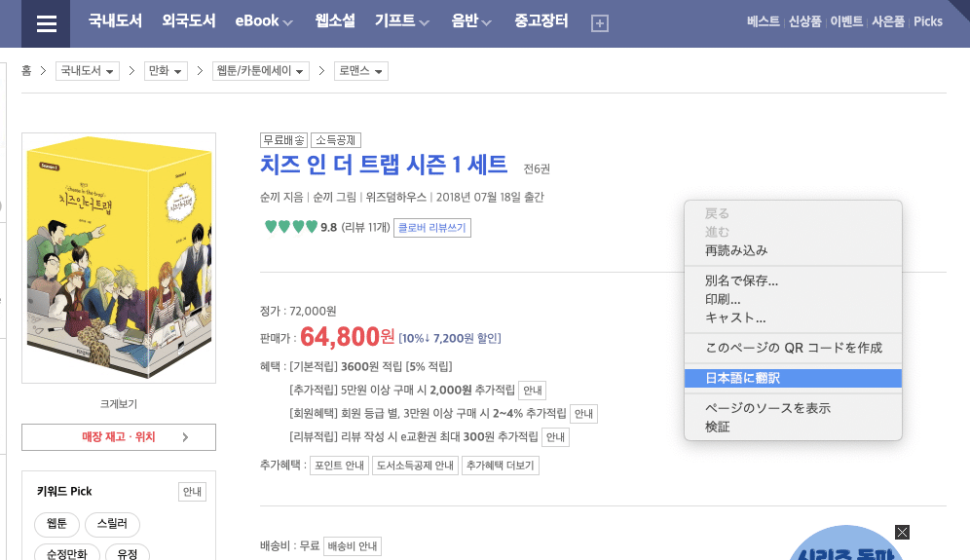970x560 pixels.
Task: Click the green clover rating icons
Action: [291, 227]
